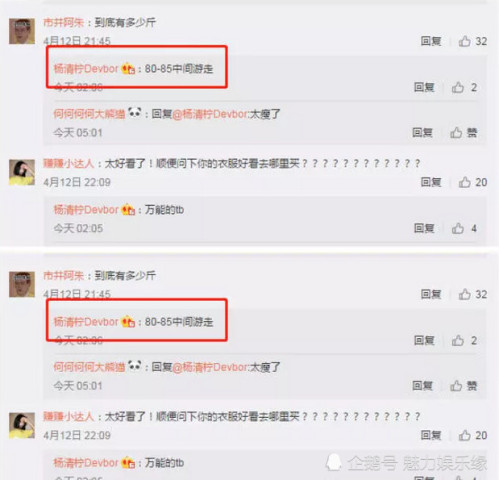Open 臻臻小达人 username link in upper screenshot
499x480 pixels.
coord(69,163)
